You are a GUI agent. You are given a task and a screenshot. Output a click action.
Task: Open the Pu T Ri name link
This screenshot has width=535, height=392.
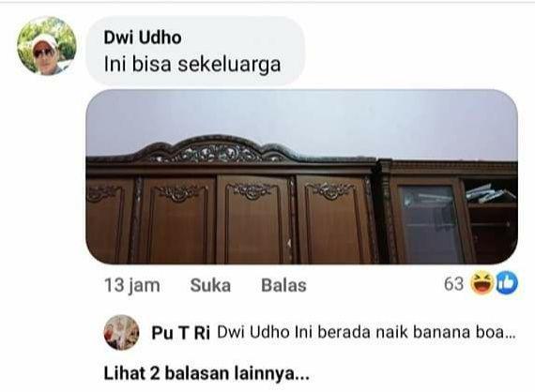pos(180,333)
